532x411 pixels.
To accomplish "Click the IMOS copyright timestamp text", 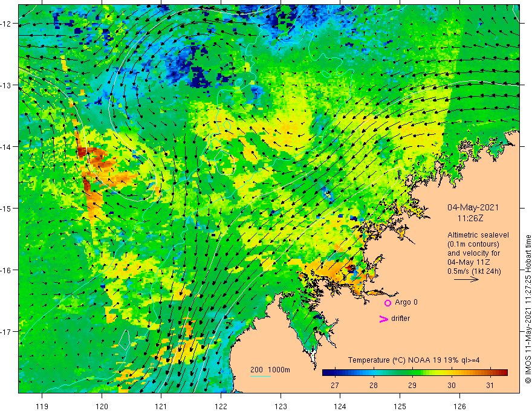I will (528, 309).
